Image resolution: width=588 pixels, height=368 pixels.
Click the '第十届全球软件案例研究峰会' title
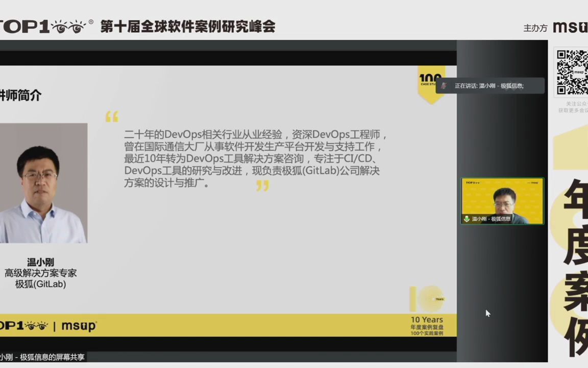click(188, 26)
